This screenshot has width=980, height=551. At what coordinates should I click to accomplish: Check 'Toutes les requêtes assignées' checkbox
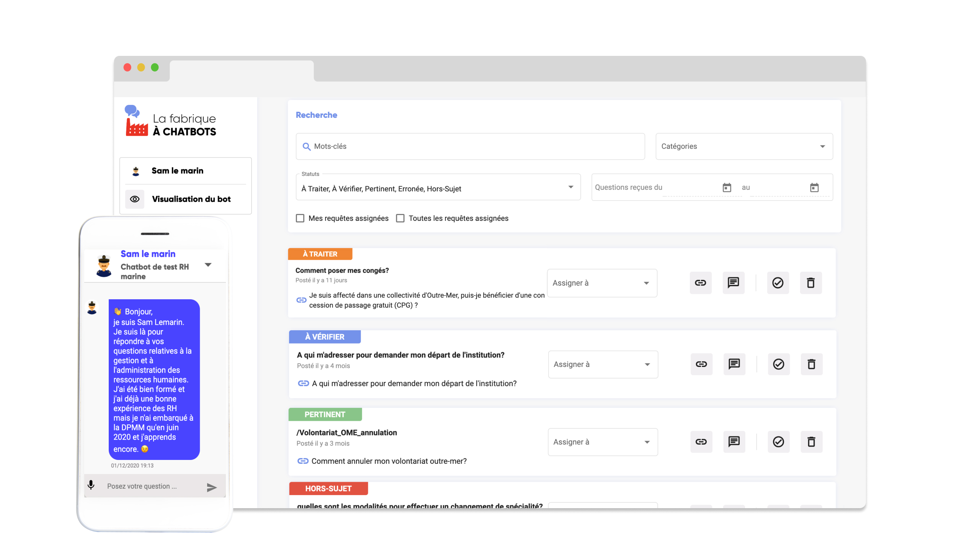click(x=400, y=218)
